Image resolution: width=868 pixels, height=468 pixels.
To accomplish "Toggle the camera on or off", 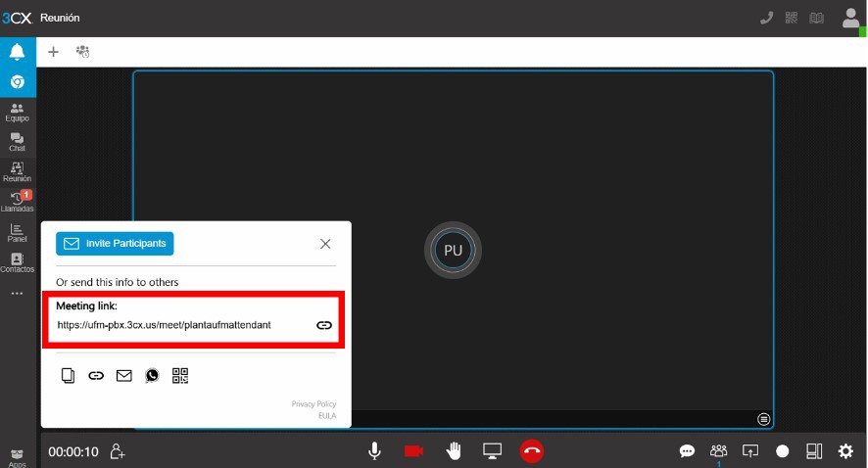I will tap(413, 450).
